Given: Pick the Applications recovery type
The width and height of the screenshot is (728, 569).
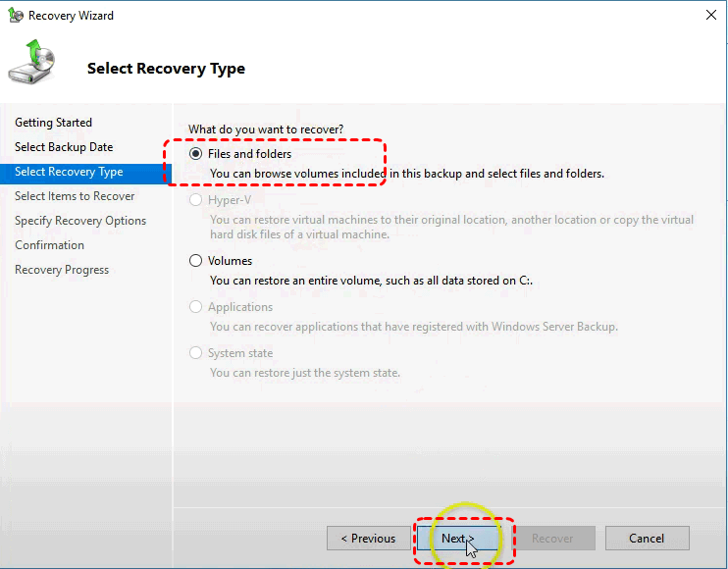Looking at the screenshot, I should 195,307.
